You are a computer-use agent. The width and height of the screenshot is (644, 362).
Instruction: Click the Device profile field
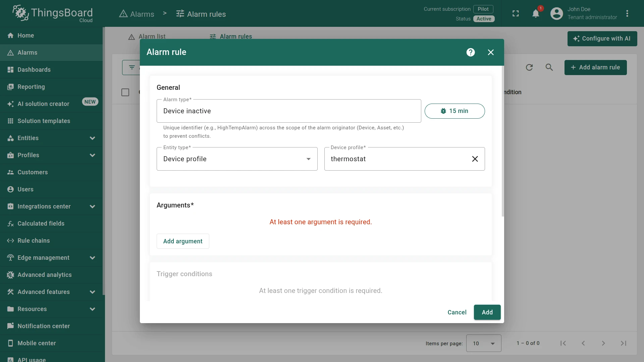[404, 159]
